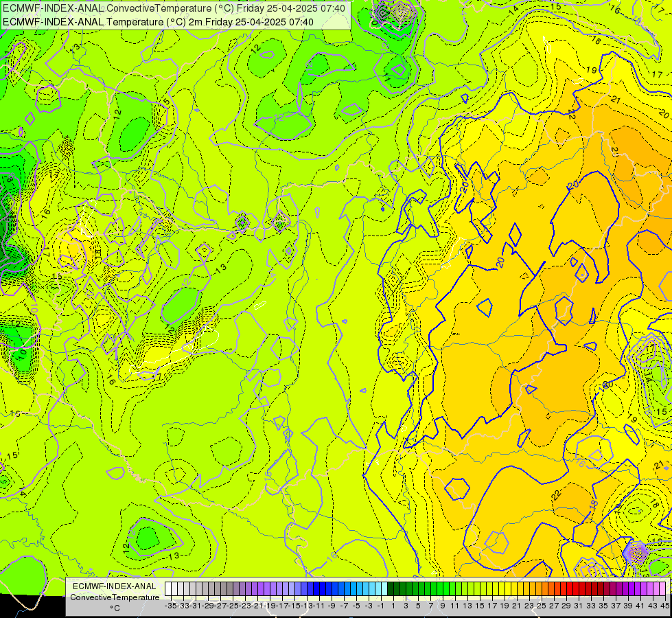Click the legend scale value 25
The image size is (672, 618).
541,606
